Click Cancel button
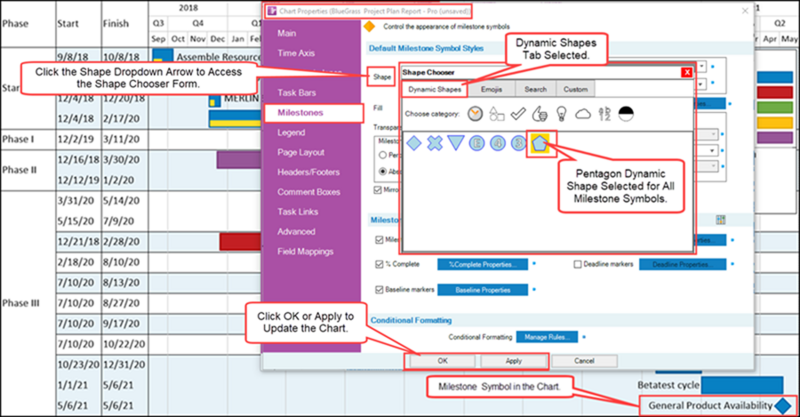800x417 pixels. tap(584, 361)
